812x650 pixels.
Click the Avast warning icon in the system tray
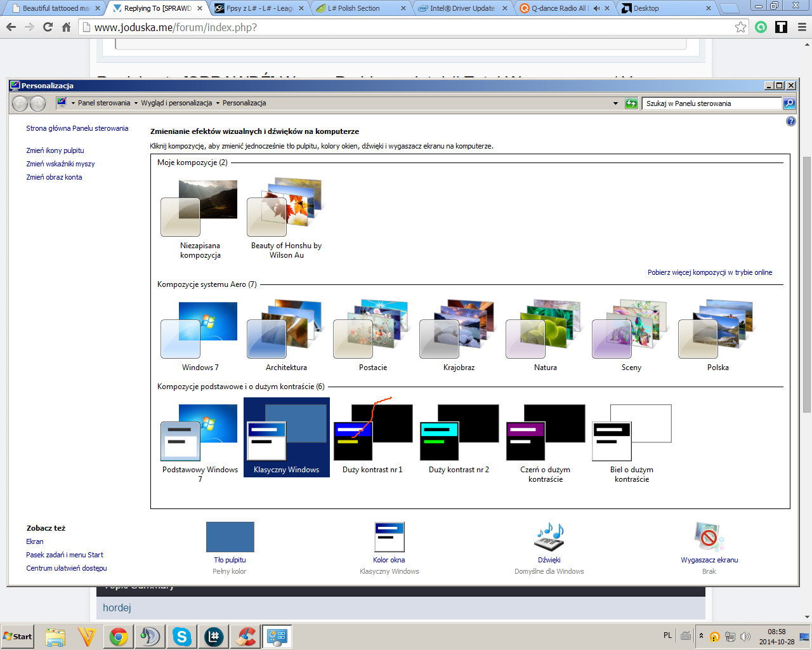(715, 637)
